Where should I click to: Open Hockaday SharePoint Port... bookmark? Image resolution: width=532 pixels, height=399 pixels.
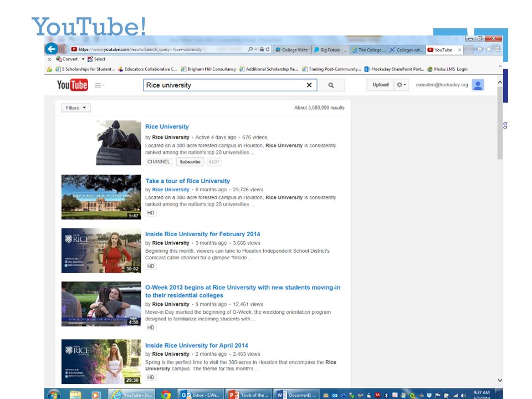point(394,69)
